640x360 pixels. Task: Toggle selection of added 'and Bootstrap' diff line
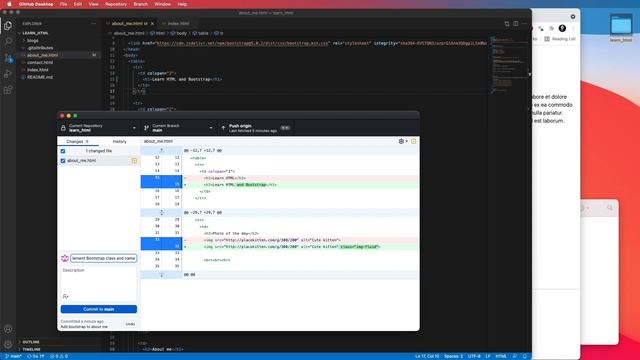pyautogui.click(x=161, y=185)
